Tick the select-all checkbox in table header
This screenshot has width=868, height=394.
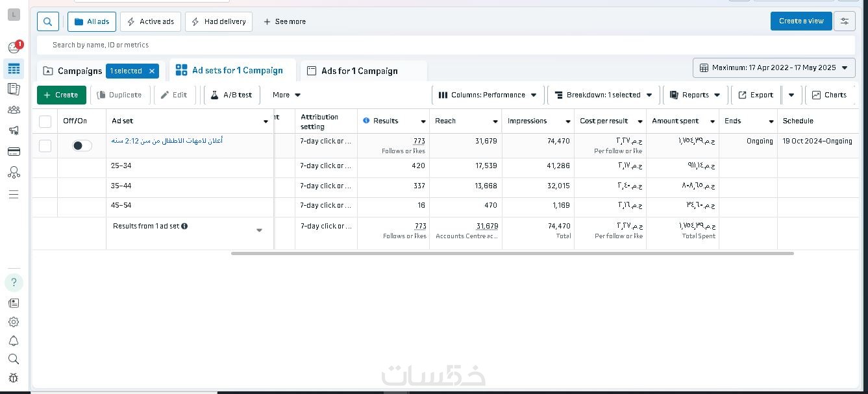[x=45, y=121]
